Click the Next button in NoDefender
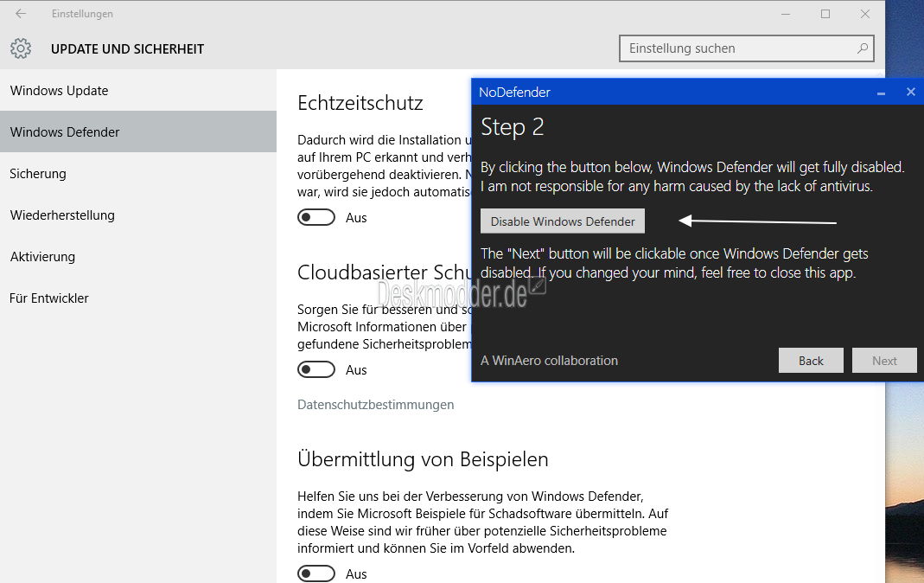The height and width of the screenshot is (583, 924). [x=884, y=360]
